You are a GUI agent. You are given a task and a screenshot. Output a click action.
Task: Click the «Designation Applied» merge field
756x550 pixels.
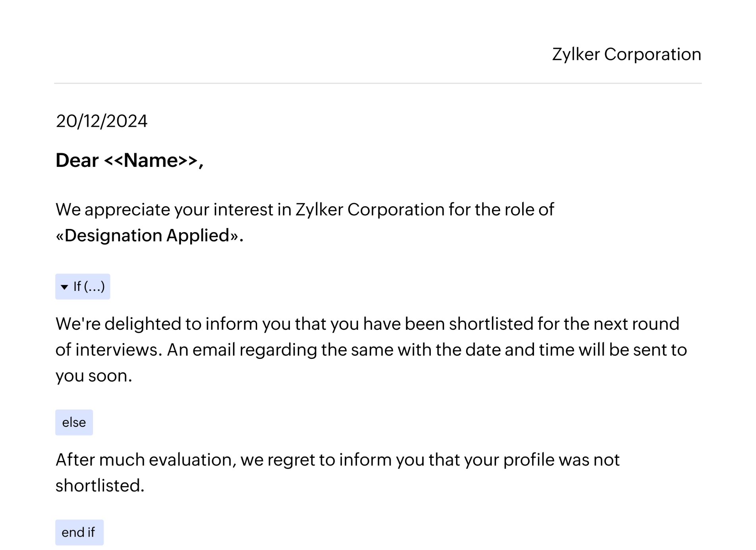pyautogui.click(x=147, y=236)
